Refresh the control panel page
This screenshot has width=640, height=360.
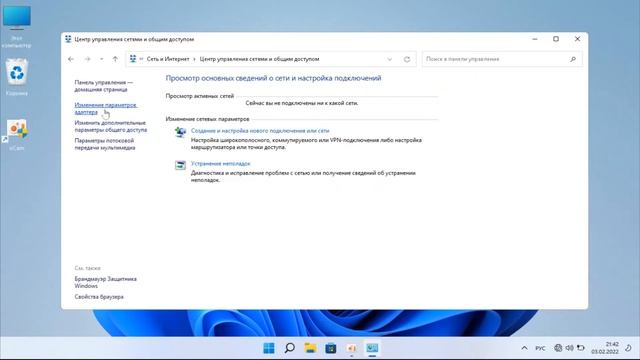407,59
